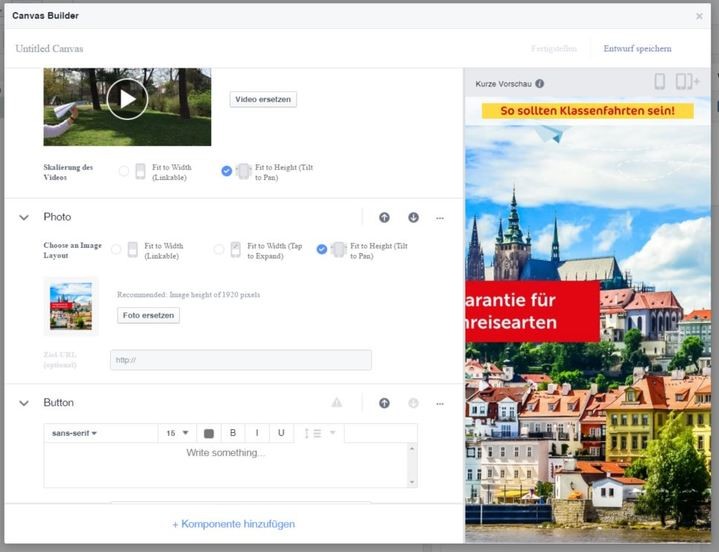Click the Video ersetzen button
The image size is (719, 552).
click(263, 99)
